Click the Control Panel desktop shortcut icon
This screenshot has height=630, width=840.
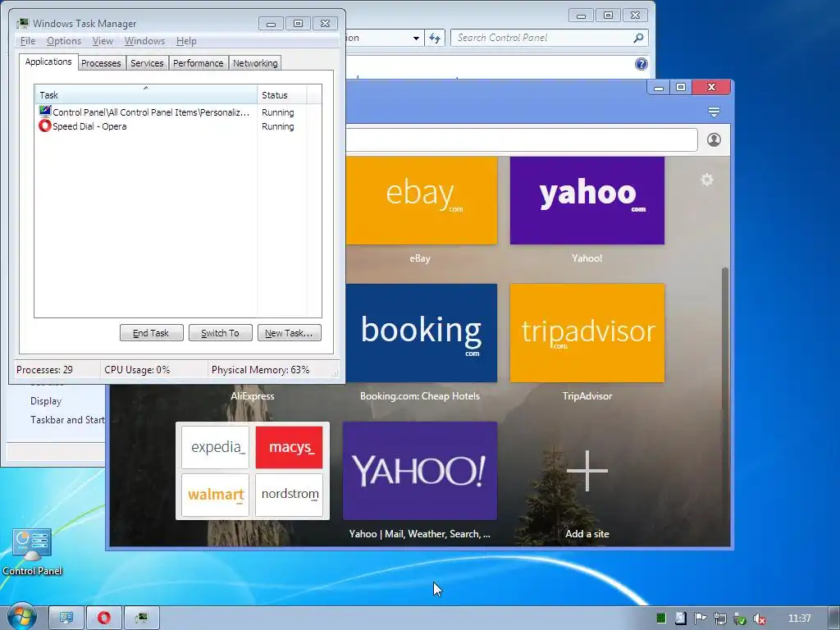[x=32, y=552]
